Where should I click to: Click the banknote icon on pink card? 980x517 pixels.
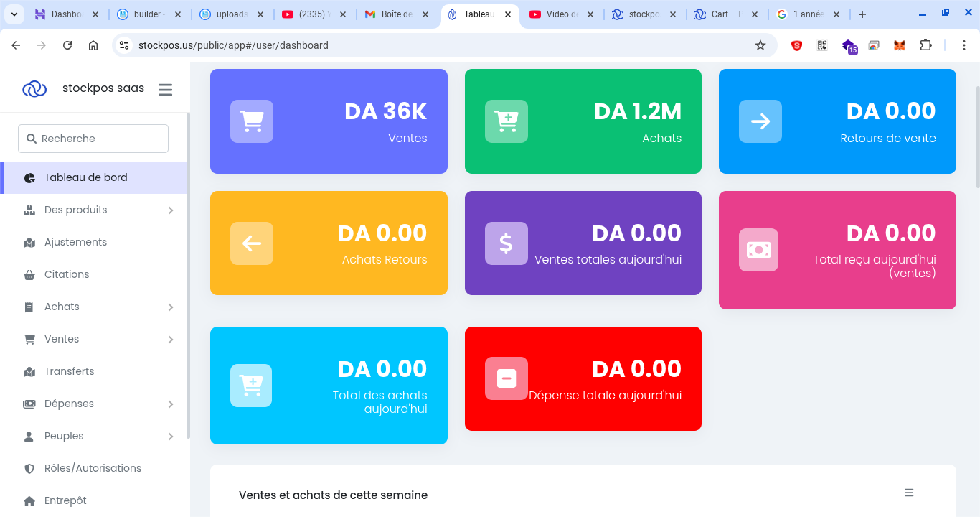[758, 250]
